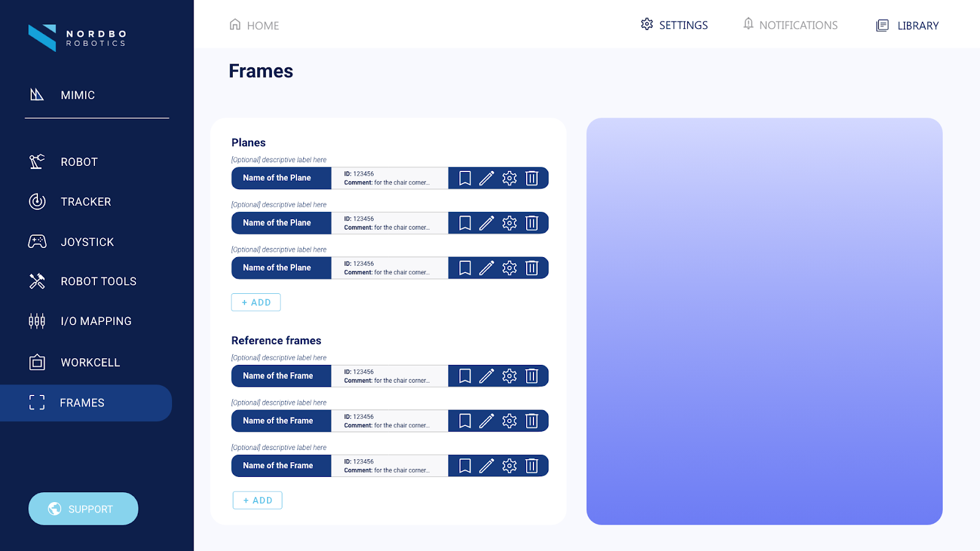Bookmark the first Reference frame
Image resolution: width=980 pixels, height=551 pixels.
(464, 376)
